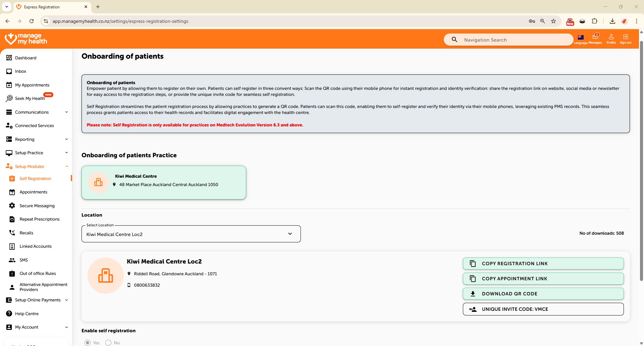Open the Profile icon in header
The image size is (644, 346).
click(x=611, y=37)
